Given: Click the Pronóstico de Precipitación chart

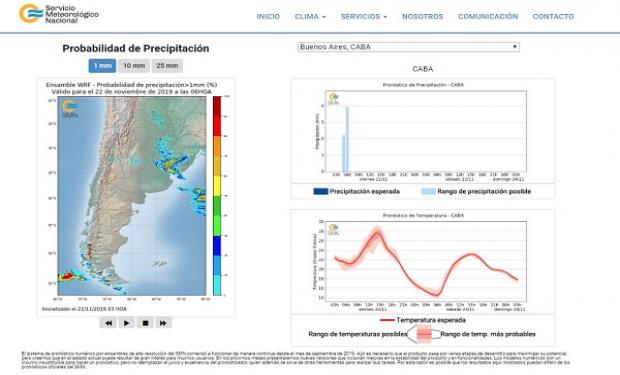Looking at the screenshot, I should 423,131.
